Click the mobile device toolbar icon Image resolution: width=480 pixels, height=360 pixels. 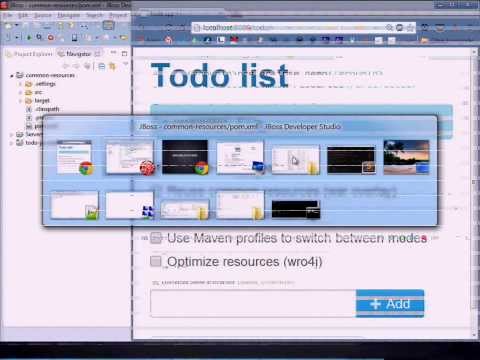[74, 38]
